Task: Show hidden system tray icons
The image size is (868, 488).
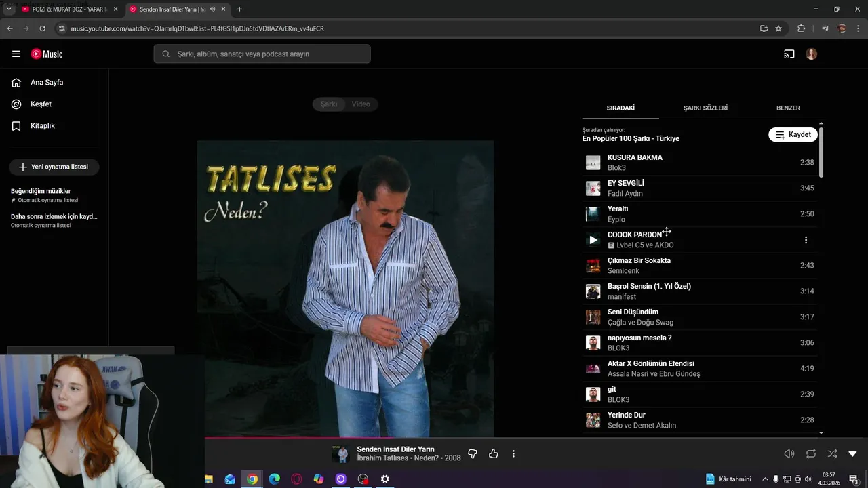Action: point(766,479)
